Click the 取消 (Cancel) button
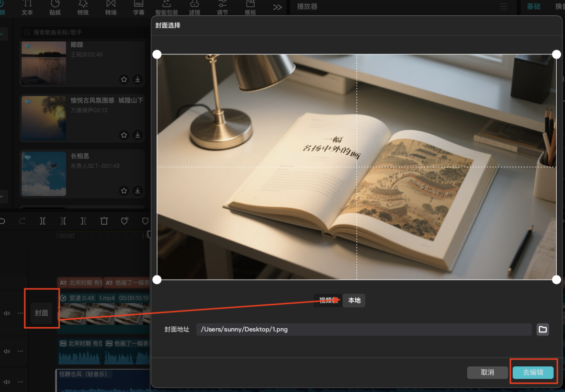Image resolution: width=565 pixels, height=392 pixels. click(x=487, y=372)
